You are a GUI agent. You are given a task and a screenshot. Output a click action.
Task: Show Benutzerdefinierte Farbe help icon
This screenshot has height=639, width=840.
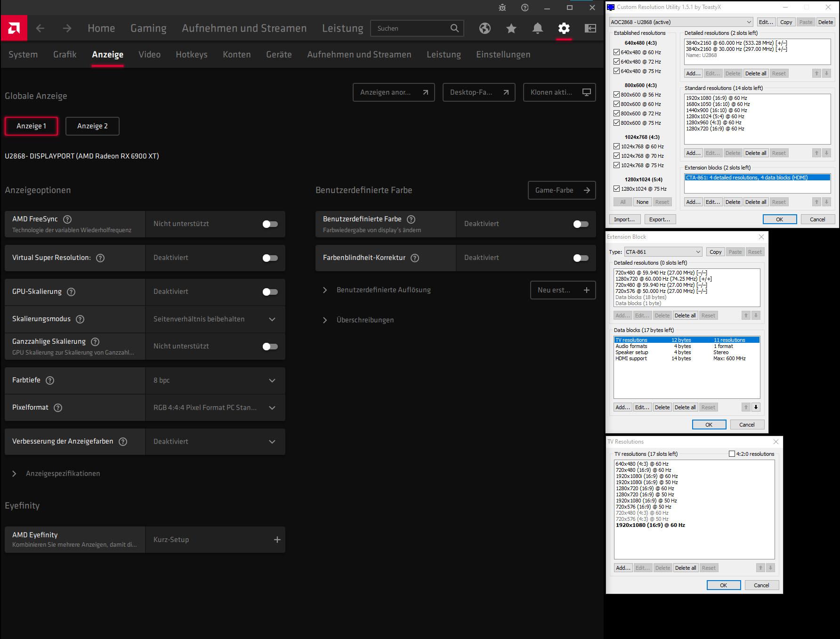pyautogui.click(x=411, y=219)
